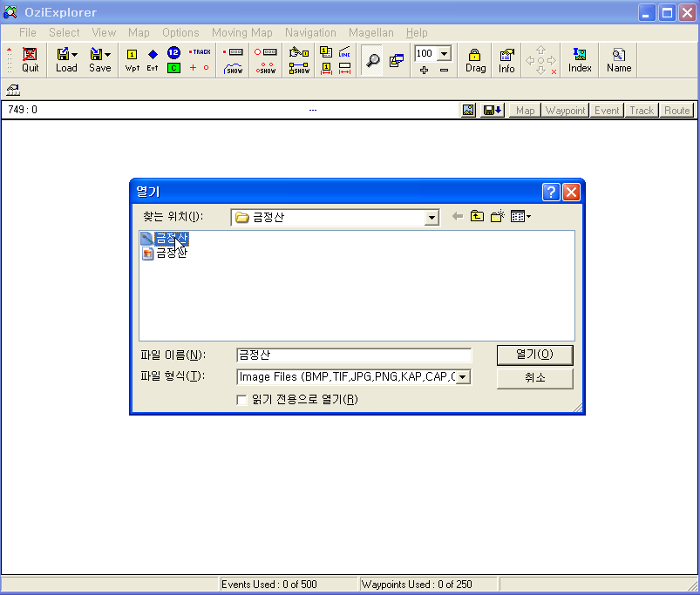
Task: Open the Navigation menu
Action: [310, 32]
